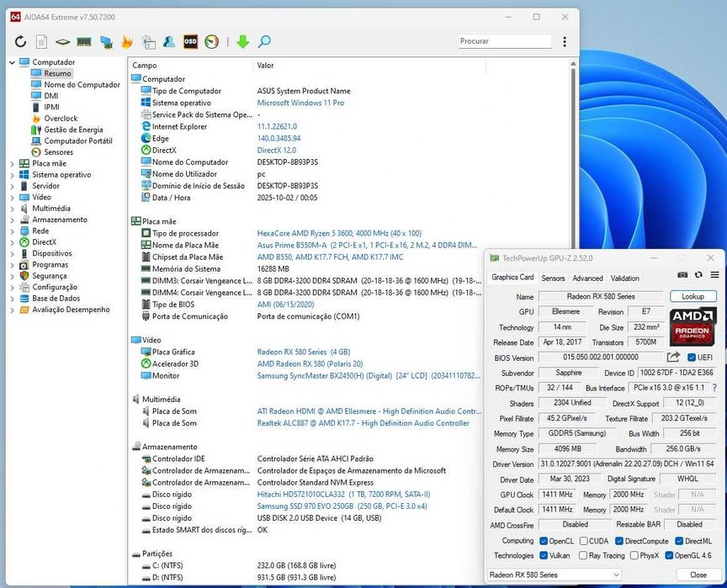The width and height of the screenshot is (727, 588).
Task: Expand the Placa mãe tree node
Action: [13, 163]
